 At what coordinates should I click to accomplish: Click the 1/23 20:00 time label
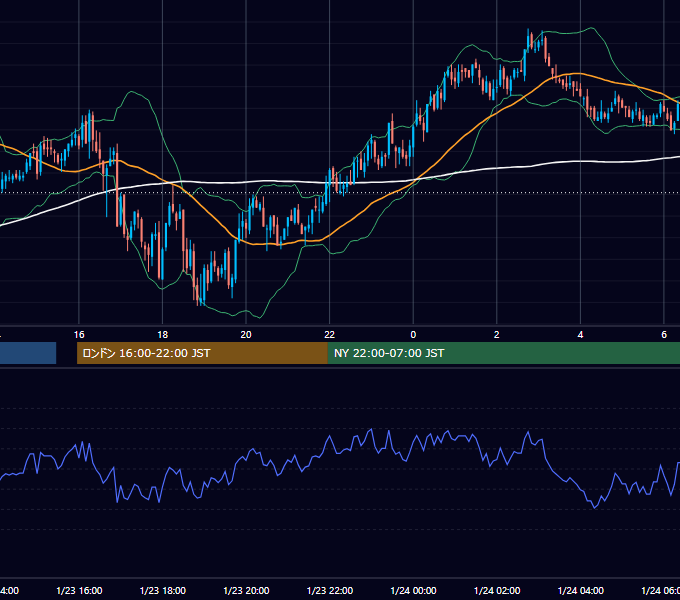coord(246,590)
